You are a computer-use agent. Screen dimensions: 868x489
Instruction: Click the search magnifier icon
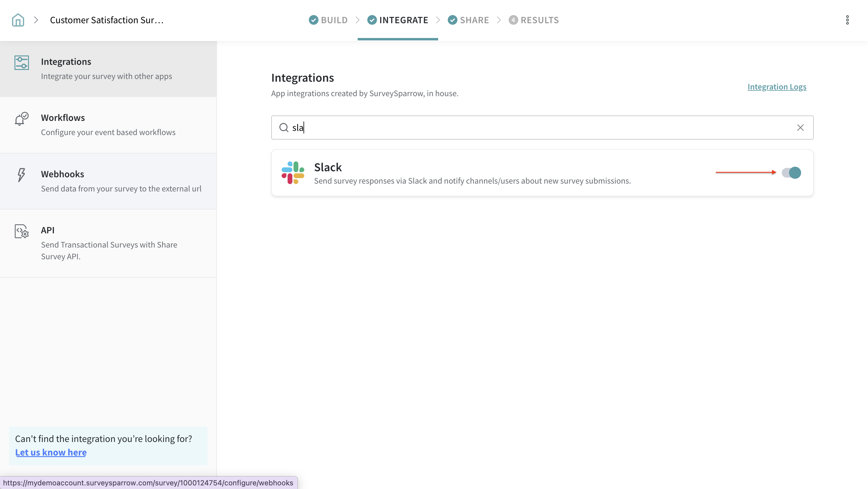coord(284,128)
